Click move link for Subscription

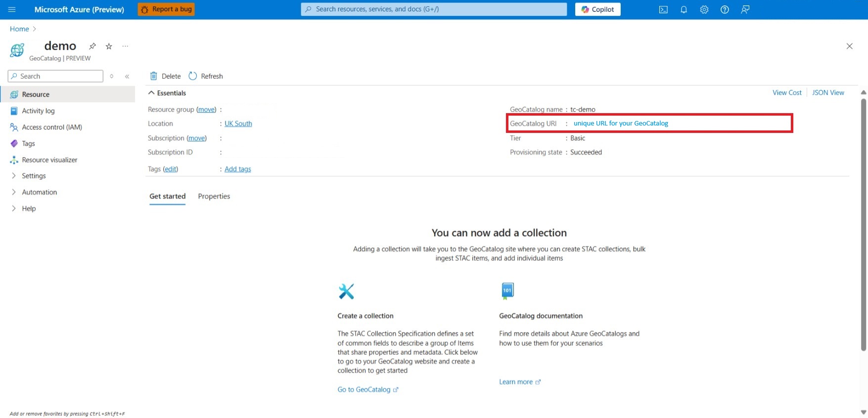point(197,138)
